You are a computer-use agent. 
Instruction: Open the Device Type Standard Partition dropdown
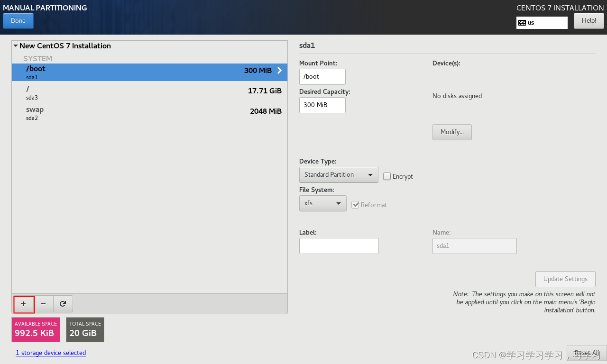pyautogui.click(x=339, y=175)
